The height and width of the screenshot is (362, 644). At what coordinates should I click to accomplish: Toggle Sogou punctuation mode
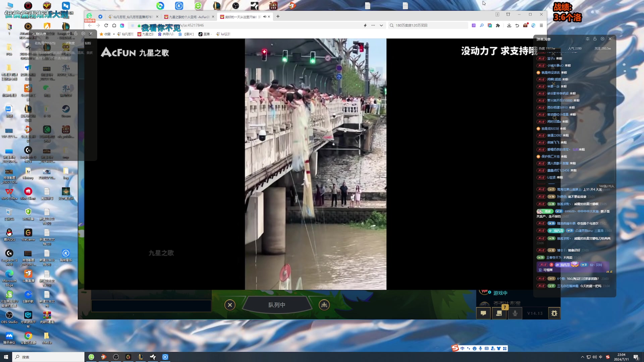469,349
